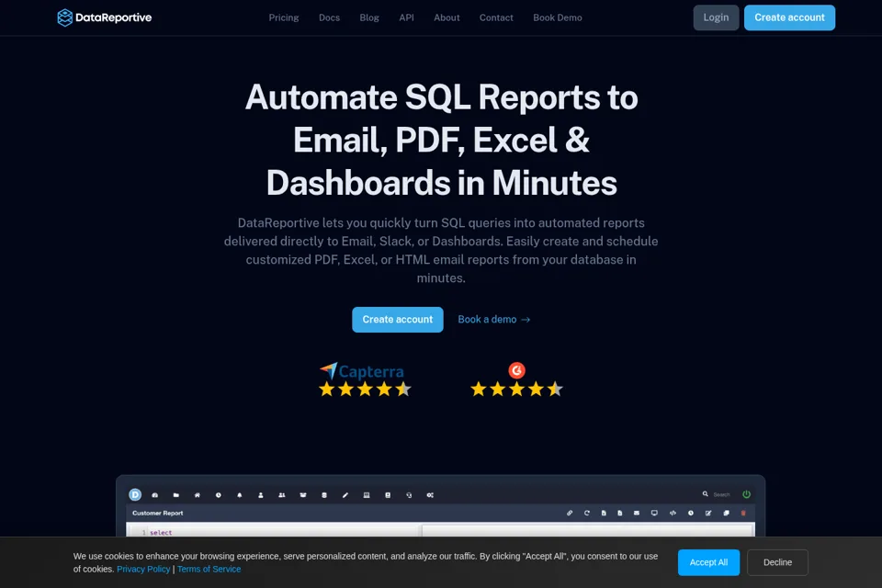Click the select keyword in SQL editor
Screen dimensions: 882x588
click(x=161, y=532)
